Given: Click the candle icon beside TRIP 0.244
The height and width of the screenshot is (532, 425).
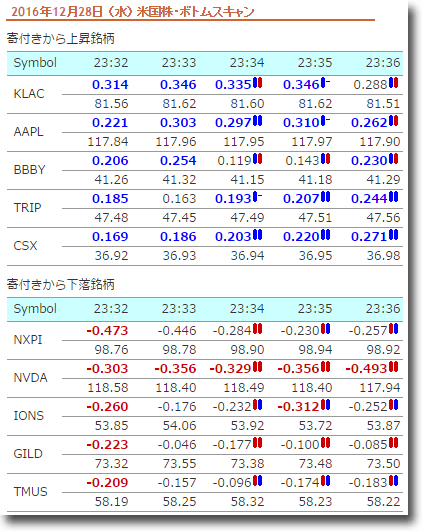Looking at the screenshot, I should tap(393, 196).
